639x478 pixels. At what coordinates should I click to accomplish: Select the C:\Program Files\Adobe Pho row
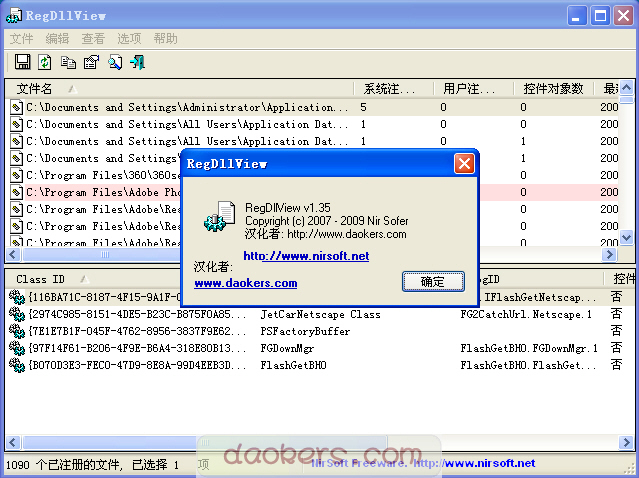(x=314, y=192)
